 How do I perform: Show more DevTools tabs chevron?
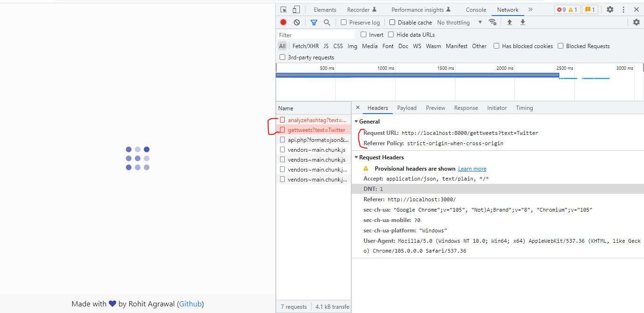[x=530, y=9]
